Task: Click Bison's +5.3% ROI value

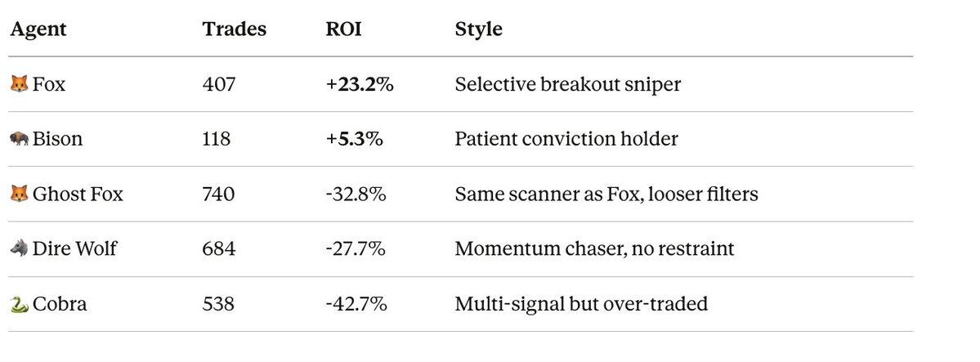Action: (354, 139)
